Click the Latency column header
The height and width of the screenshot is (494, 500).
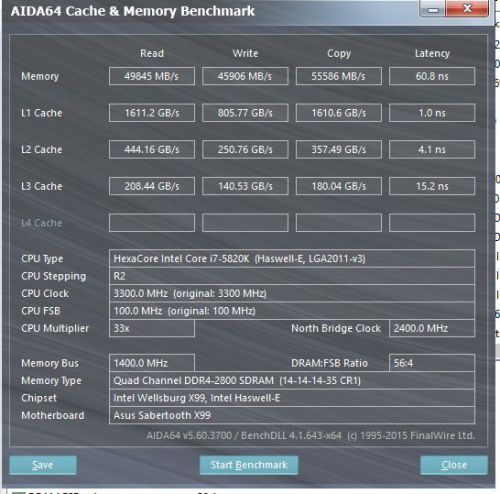[432, 54]
